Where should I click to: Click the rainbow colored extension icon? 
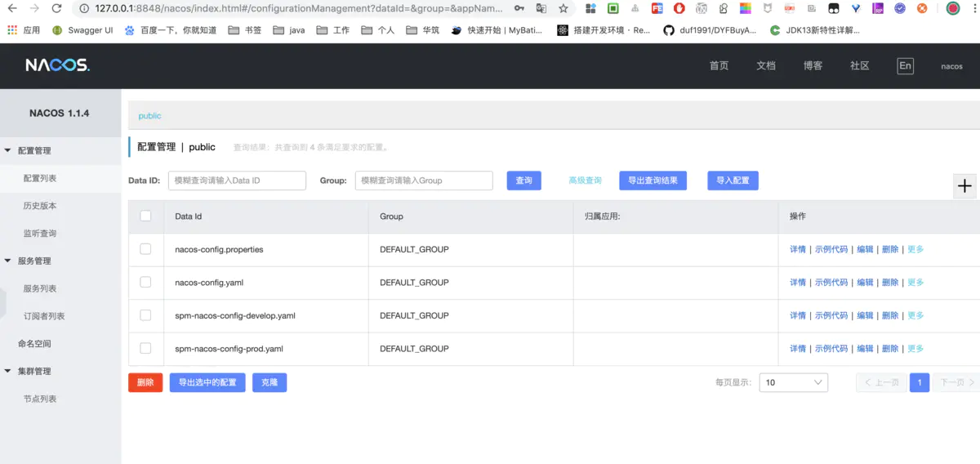pyautogui.click(x=746, y=8)
